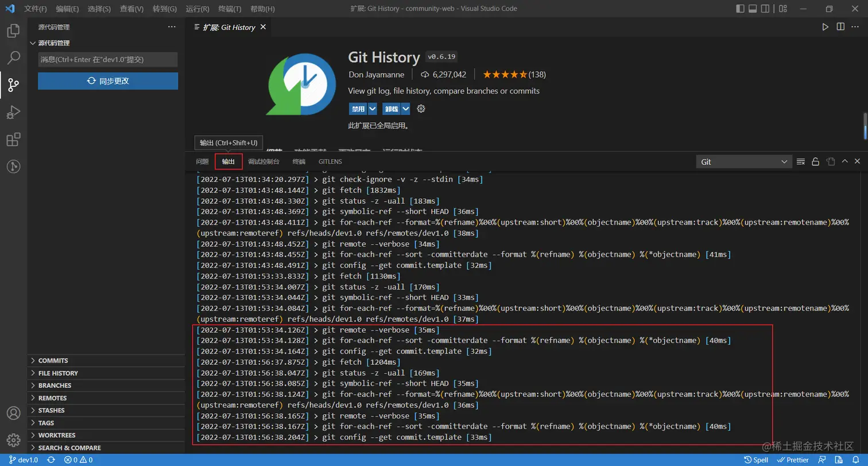
Task: Open the 文件(F) menu
Action: coord(36,9)
